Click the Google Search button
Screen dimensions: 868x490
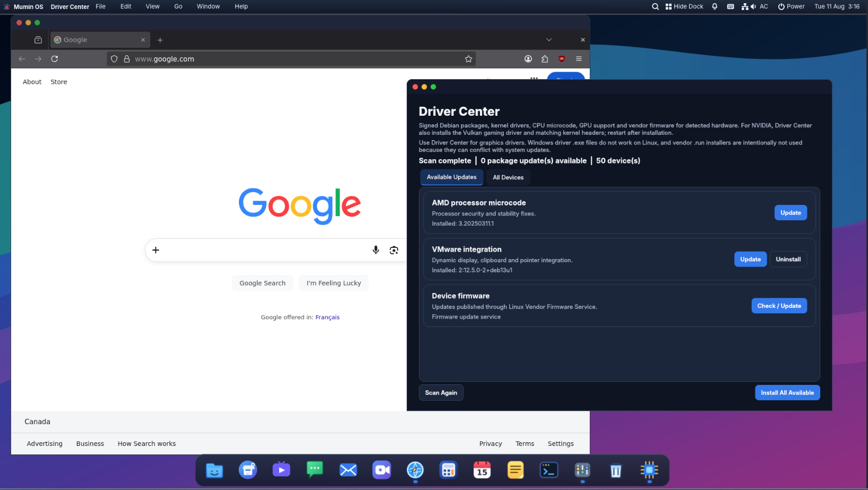262,283
